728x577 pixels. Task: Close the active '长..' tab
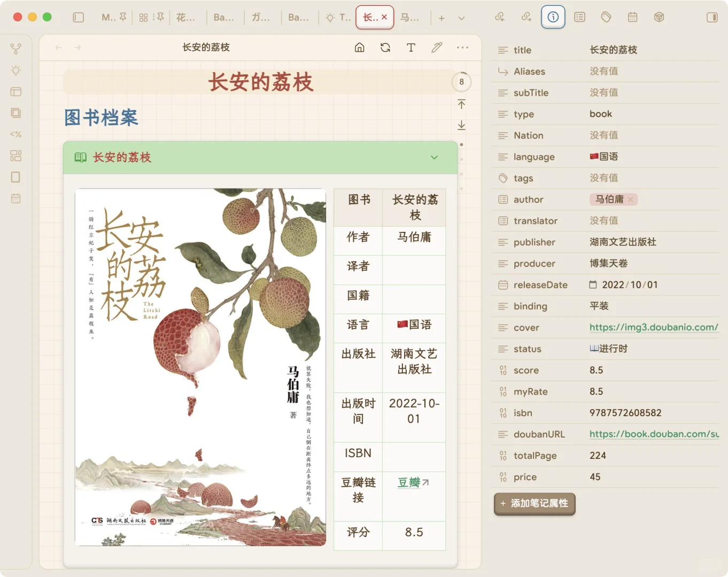384,17
